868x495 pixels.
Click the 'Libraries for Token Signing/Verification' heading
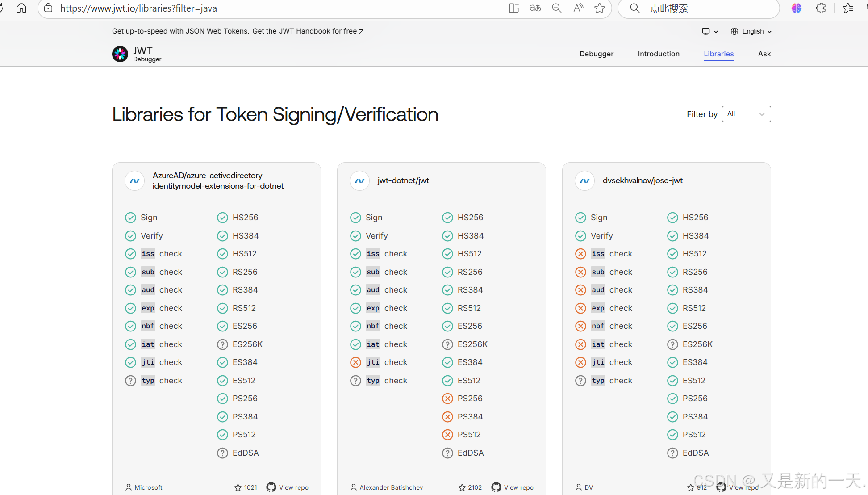coord(275,114)
